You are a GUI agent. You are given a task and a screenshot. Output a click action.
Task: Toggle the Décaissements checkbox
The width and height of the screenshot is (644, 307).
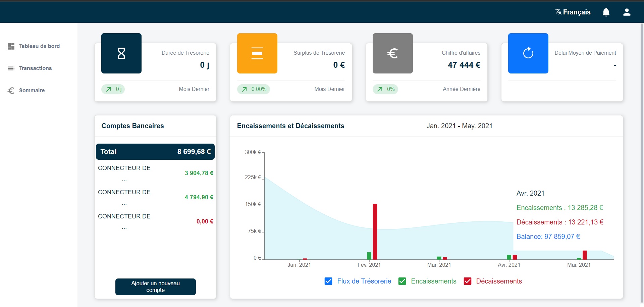[468, 281]
